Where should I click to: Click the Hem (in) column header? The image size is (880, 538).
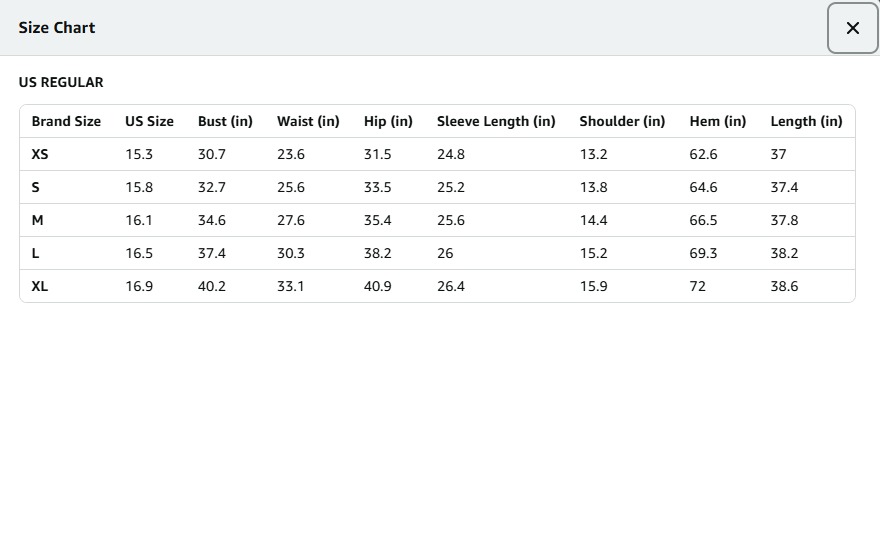[x=717, y=121]
